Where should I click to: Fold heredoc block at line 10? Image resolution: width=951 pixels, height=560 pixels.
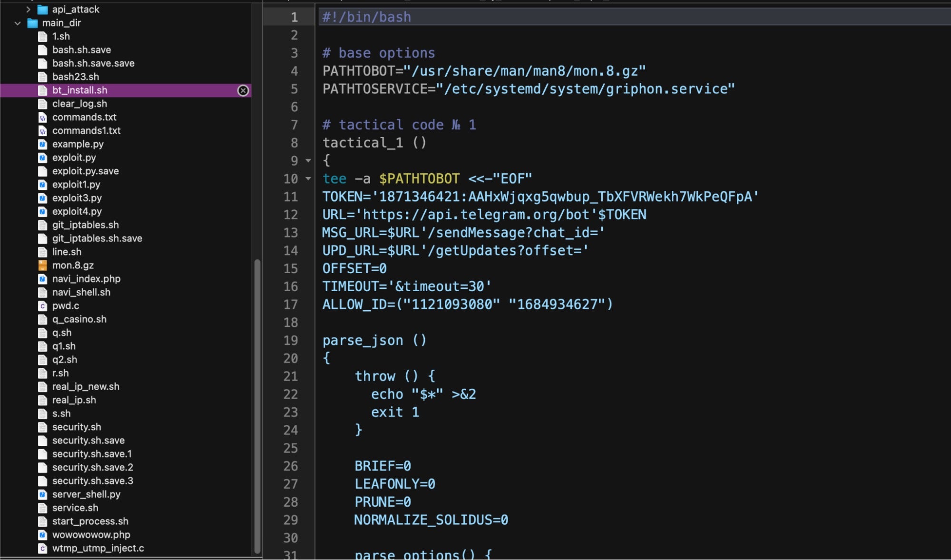pyautogui.click(x=308, y=179)
